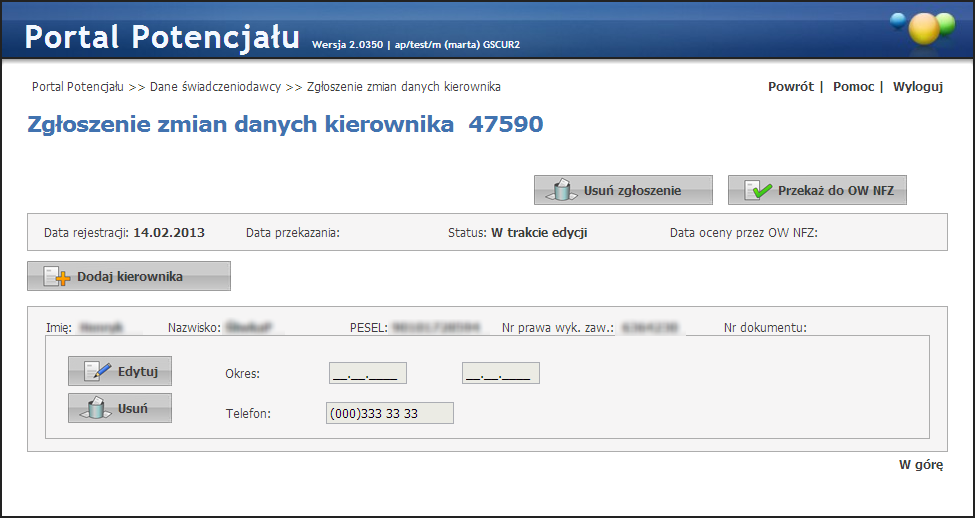Open Portal Potencjału in the breadcrumb

click(x=78, y=87)
